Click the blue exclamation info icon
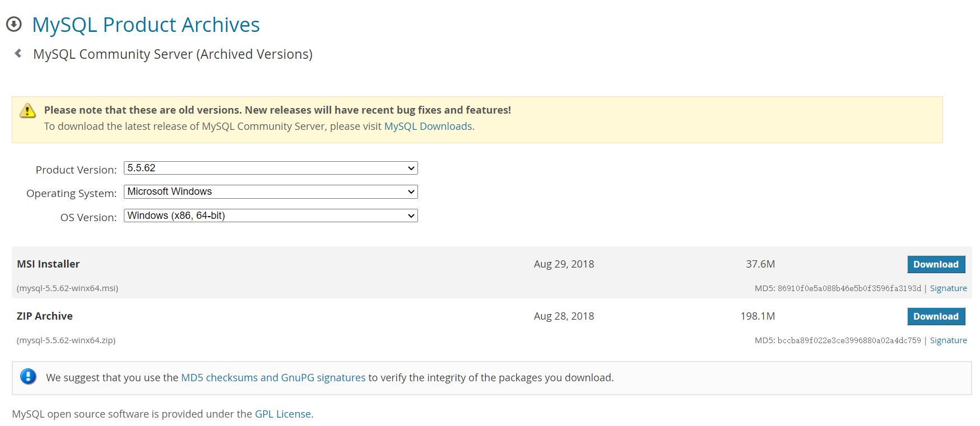This screenshot has width=980, height=426. 28,377
